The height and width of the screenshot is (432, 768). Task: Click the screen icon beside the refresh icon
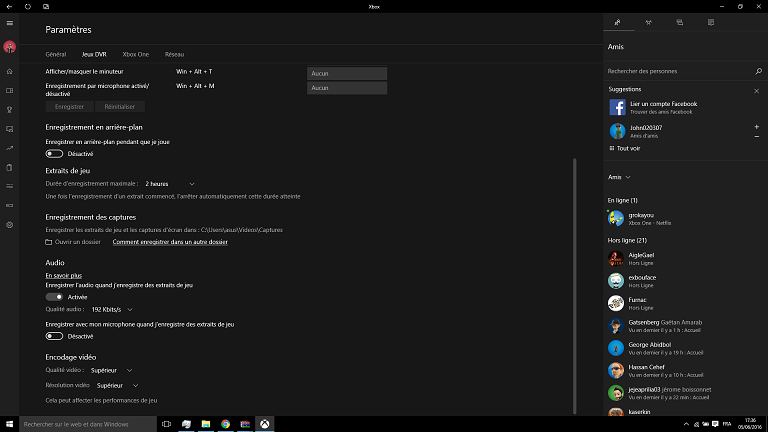pos(46,7)
